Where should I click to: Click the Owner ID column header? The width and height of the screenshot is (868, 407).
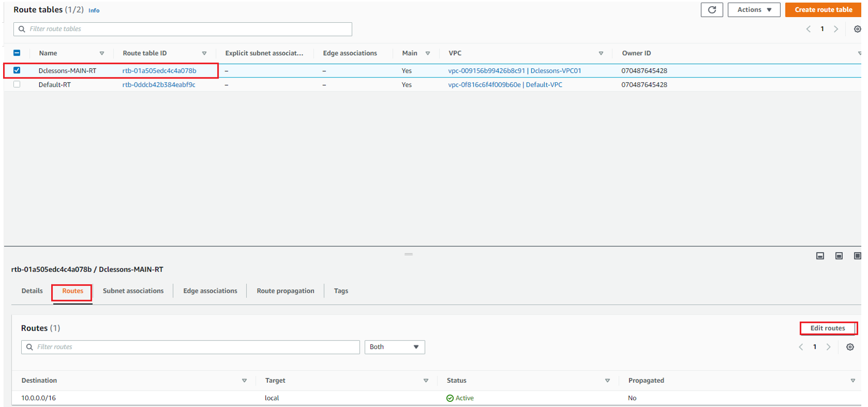(636, 53)
